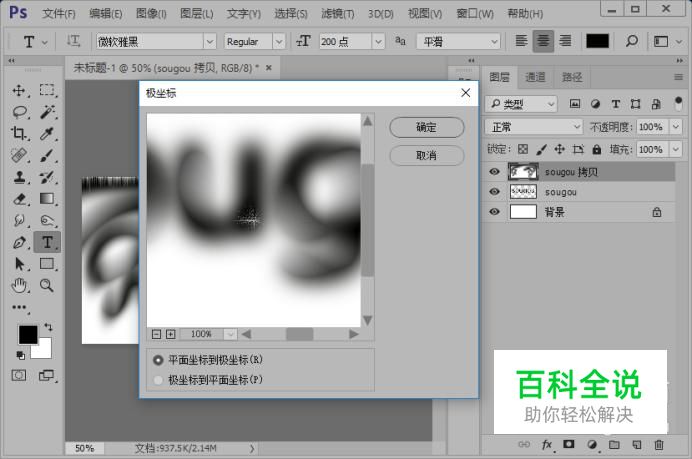The image size is (692, 459).
Task: Align text right
Action: click(565, 41)
